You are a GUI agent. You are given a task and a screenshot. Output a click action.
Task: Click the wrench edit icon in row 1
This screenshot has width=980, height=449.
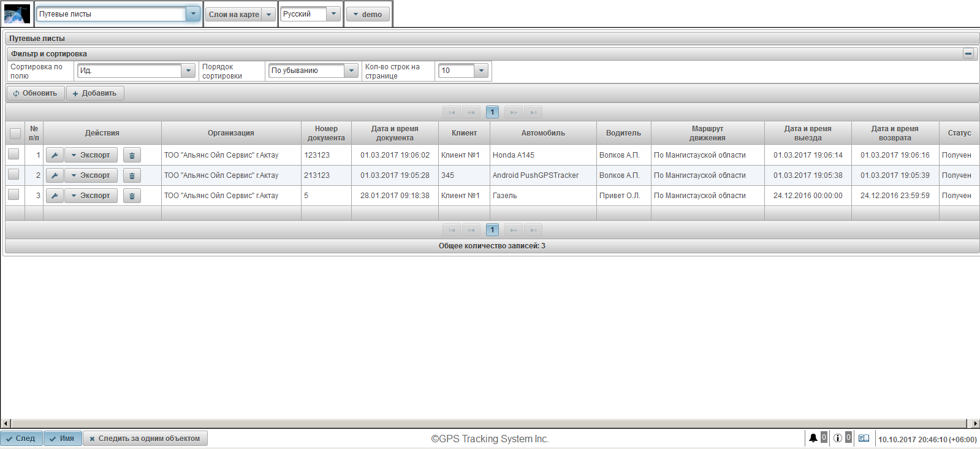[55, 155]
